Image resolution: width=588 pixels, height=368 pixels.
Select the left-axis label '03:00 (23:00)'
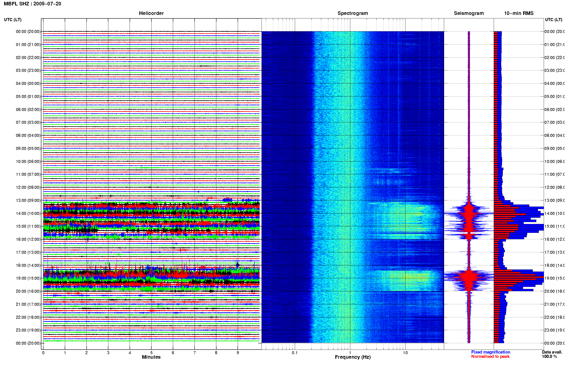28,70
